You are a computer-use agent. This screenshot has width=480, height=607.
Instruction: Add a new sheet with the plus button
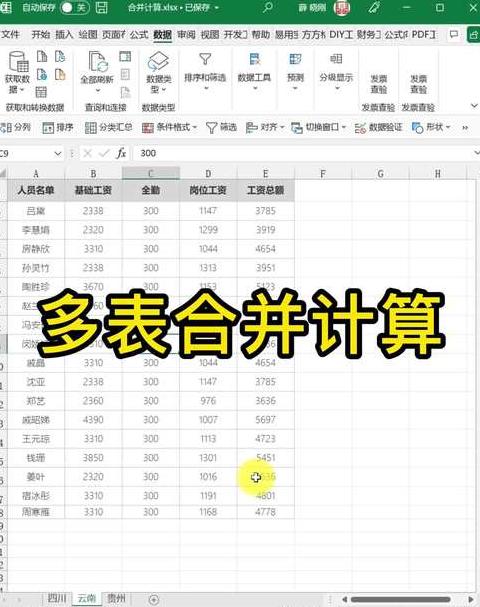(154, 599)
